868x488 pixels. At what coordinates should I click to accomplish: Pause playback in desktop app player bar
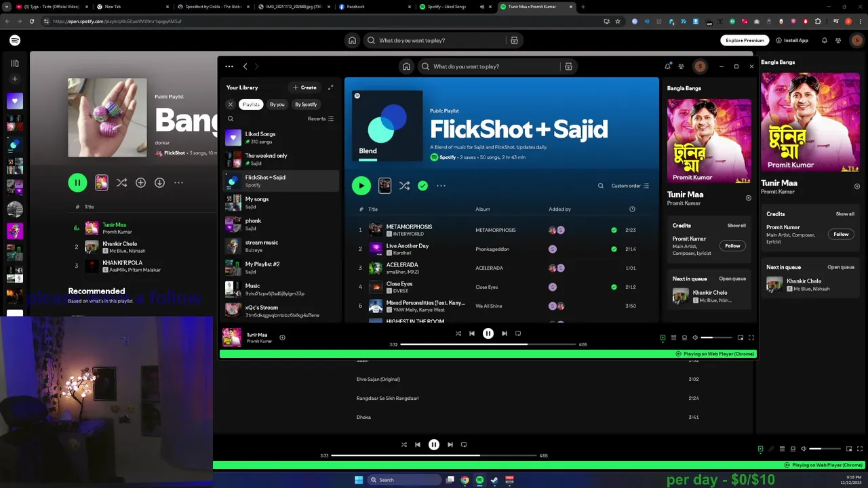click(488, 333)
